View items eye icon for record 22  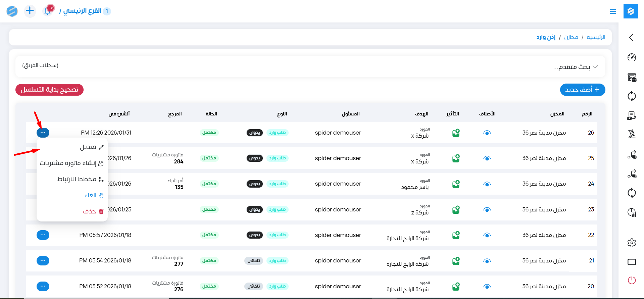(487, 235)
